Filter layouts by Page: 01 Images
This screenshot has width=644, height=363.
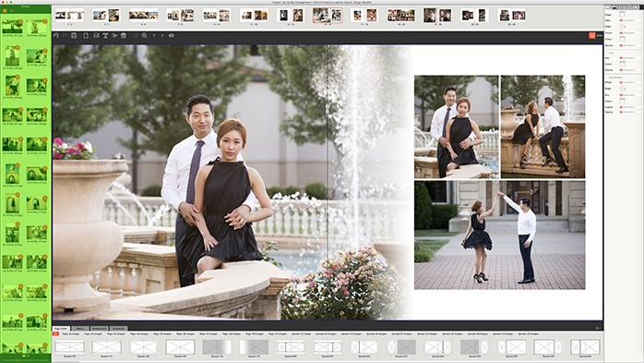coord(71,333)
